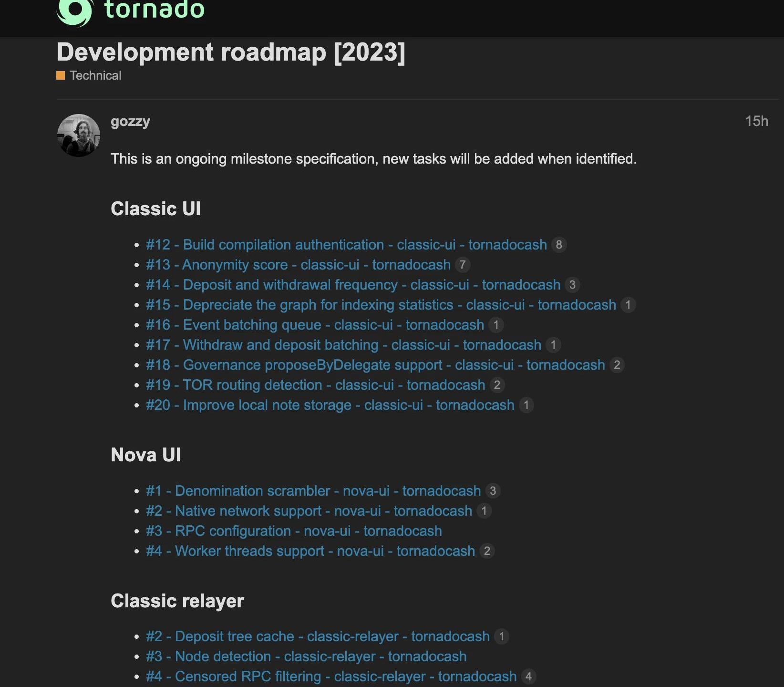
Task: Open the Technical category link
Action: click(95, 75)
